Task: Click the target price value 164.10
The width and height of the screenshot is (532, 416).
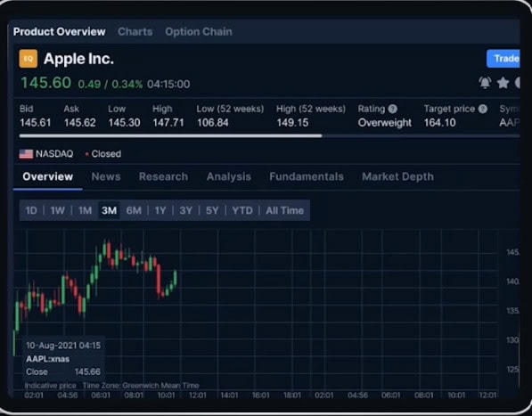Action: tap(439, 122)
